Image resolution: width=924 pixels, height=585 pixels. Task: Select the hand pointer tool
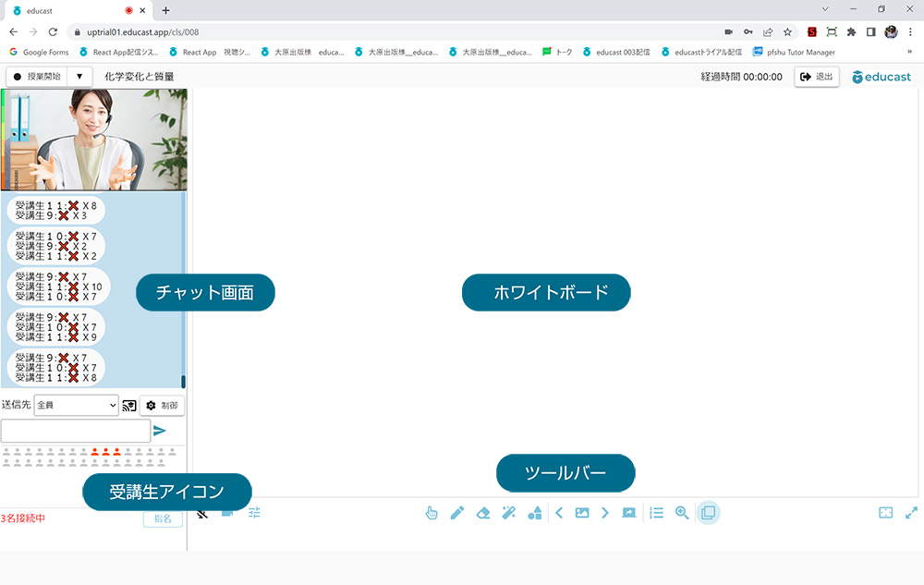pos(432,513)
